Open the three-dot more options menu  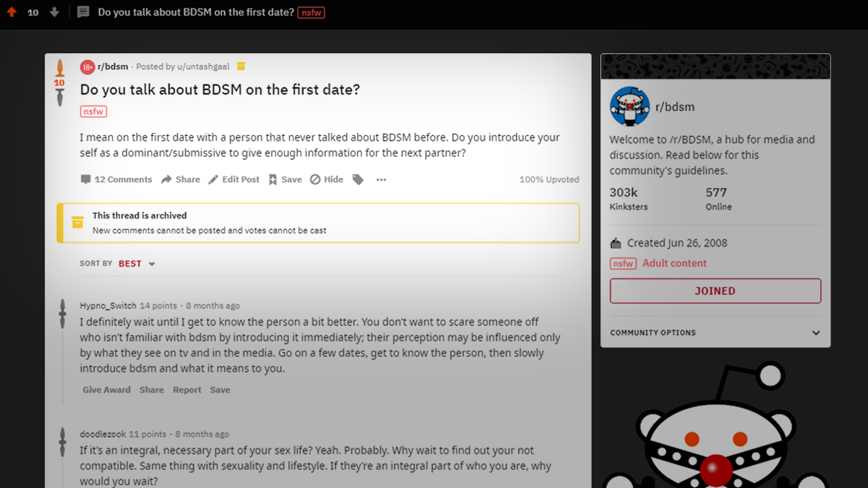[381, 179]
